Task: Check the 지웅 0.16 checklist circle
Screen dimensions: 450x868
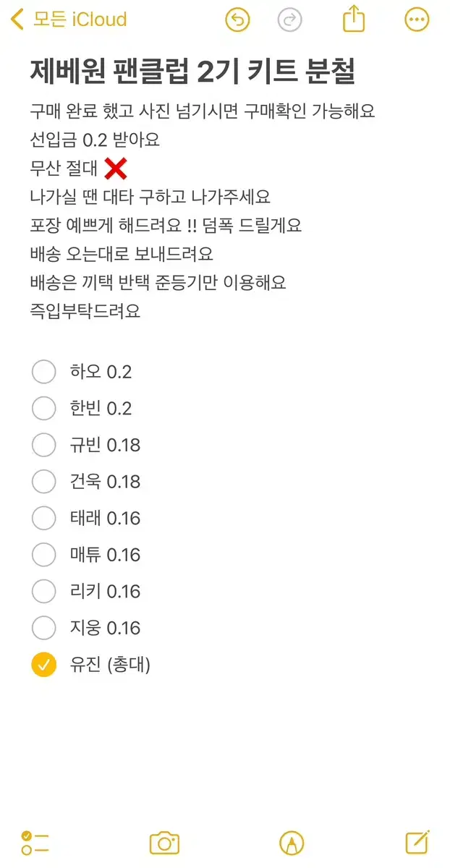Action: pos(43,628)
